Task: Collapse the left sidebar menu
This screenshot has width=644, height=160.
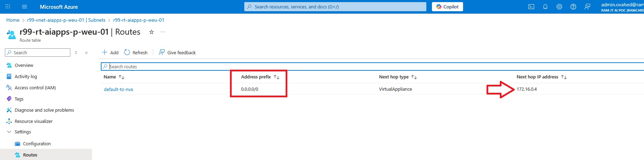Action: pyautogui.click(x=86, y=53)
